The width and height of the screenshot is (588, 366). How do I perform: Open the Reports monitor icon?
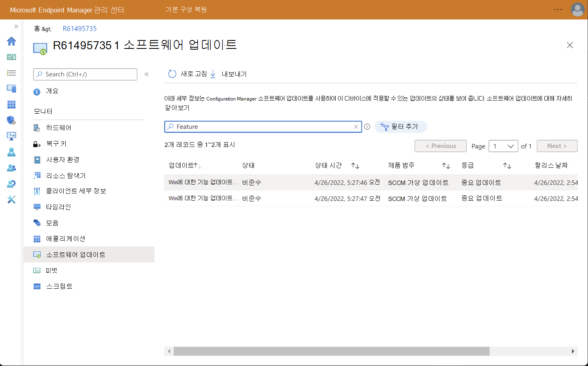click(11, 136)
